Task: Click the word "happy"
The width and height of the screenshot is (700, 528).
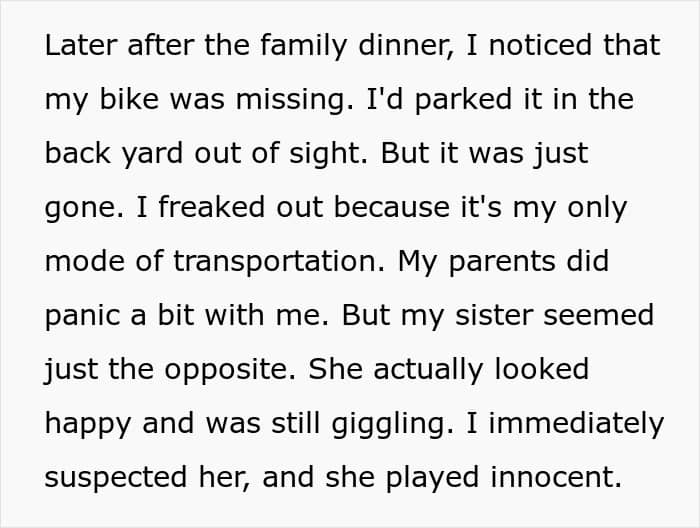Action: (88, 425)
